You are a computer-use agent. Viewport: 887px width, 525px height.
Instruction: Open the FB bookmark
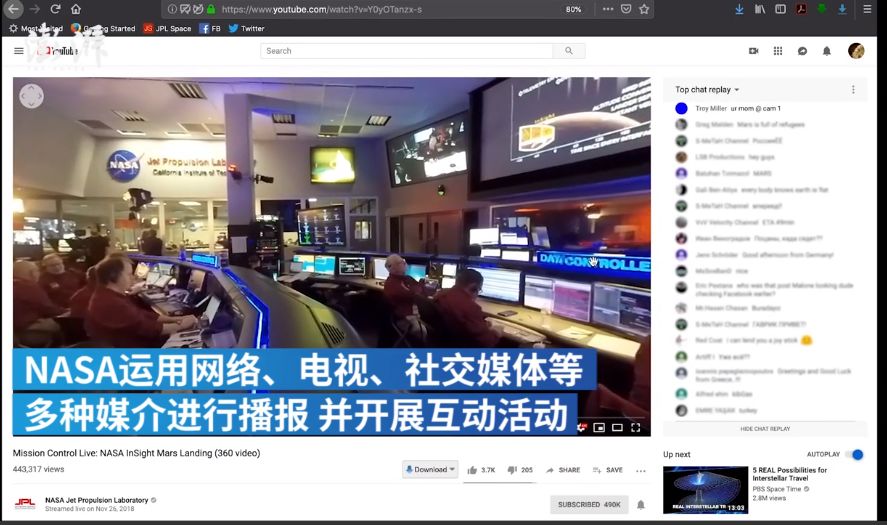tap(210, 28)
